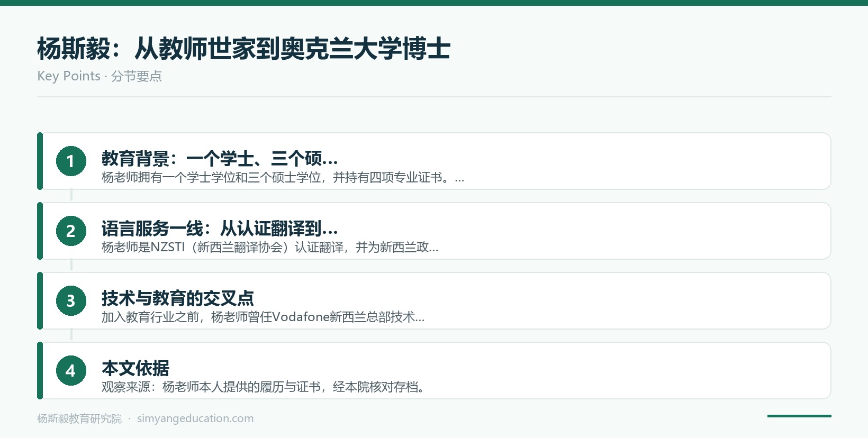This screenshot has width=868, height=438.
Task: Click the number 3 circle badge
Action: click(x=71, y=301)
